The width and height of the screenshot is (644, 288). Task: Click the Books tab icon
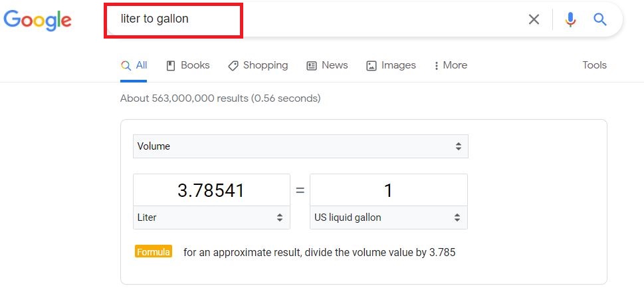(170, 66)
